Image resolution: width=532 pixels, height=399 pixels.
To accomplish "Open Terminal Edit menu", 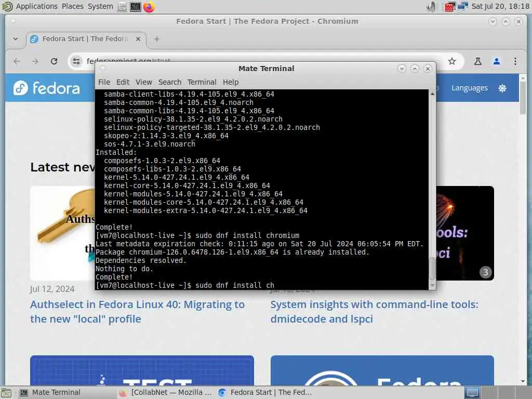I will (123, 82).
